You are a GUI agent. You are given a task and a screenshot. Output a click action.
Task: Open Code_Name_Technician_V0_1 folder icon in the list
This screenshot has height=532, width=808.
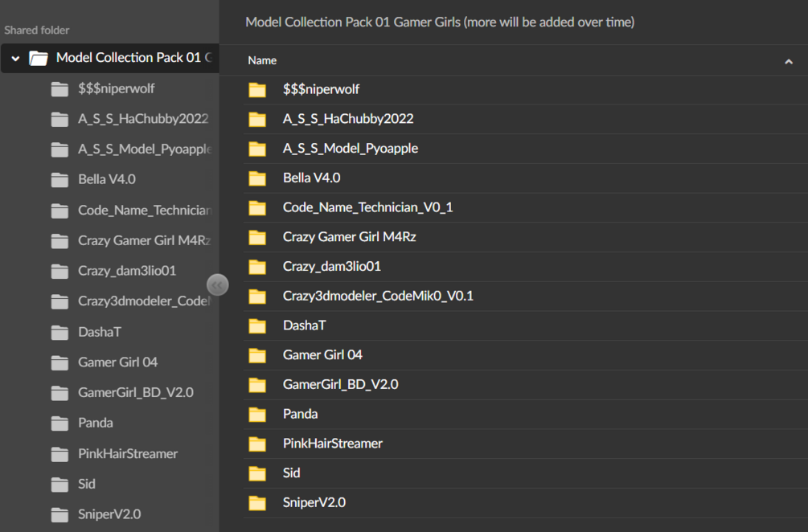coord(257,207)
